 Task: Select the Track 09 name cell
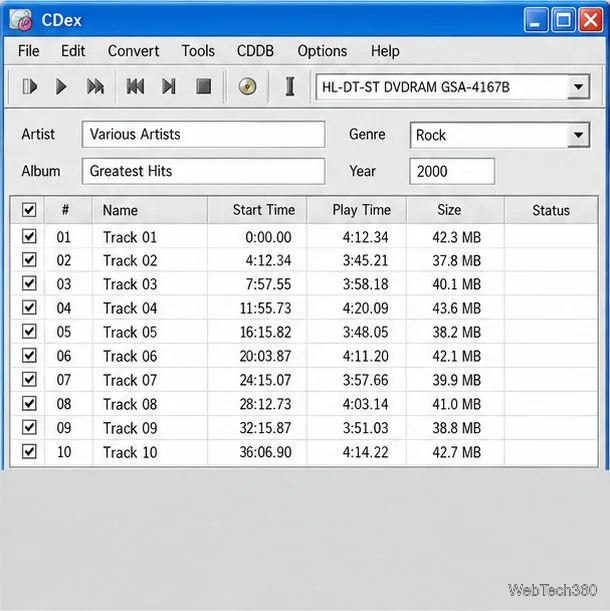[x=150, y=428]
